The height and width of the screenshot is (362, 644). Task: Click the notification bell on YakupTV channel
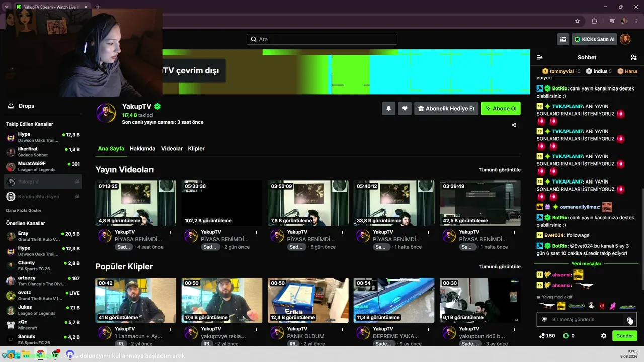coord(388,108)
